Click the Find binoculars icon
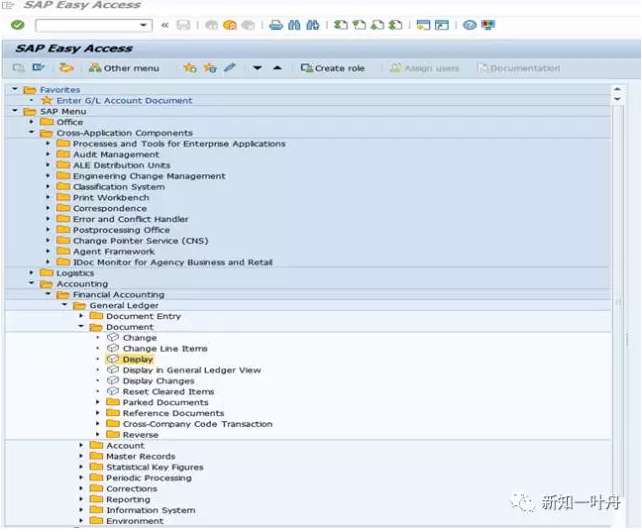Screen dimensions: 642x532 coord(294,25)
